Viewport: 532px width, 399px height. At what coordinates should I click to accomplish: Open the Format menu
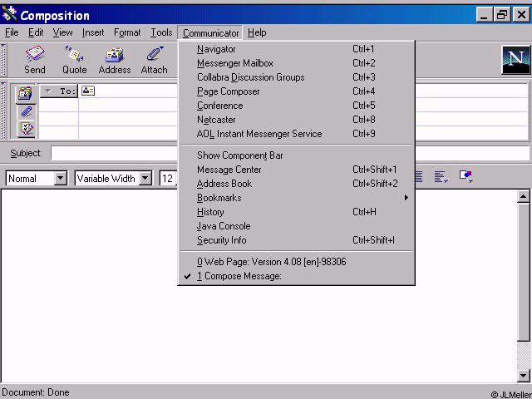[x=127, y=32]
